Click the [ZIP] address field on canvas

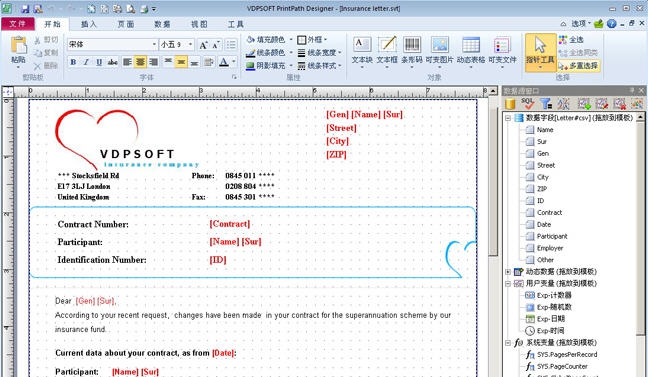tap(336, 154)
